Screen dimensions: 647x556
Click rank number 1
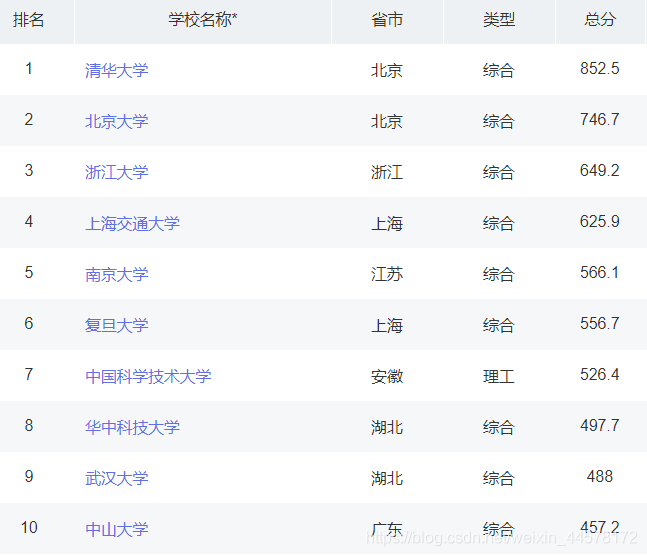[x=28, y=69]
